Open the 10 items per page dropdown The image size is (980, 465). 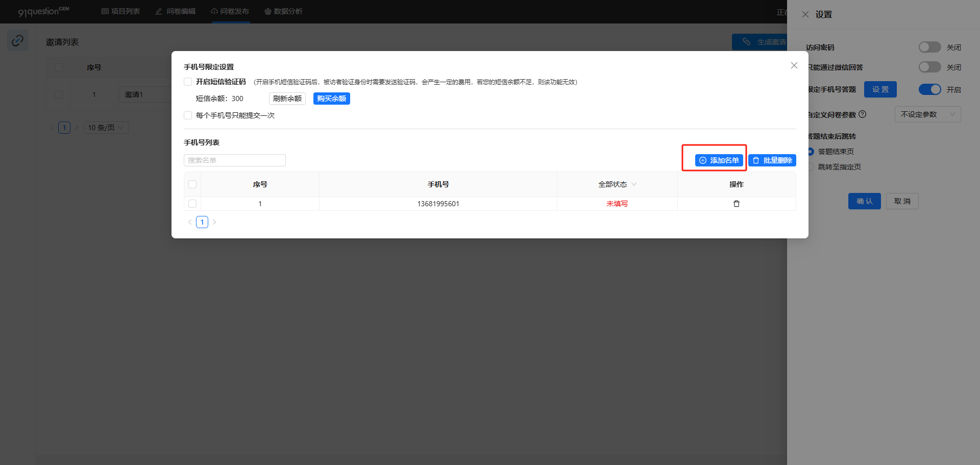(106, 128)
